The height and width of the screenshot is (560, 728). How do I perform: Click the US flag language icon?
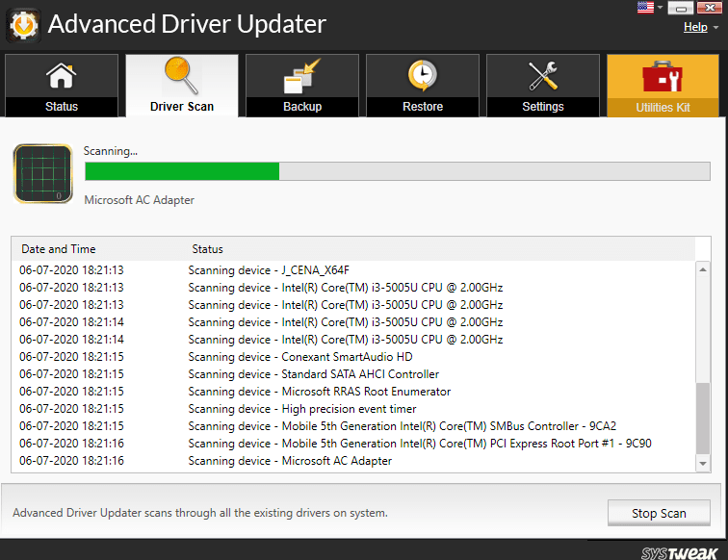[x=645, y=8]
